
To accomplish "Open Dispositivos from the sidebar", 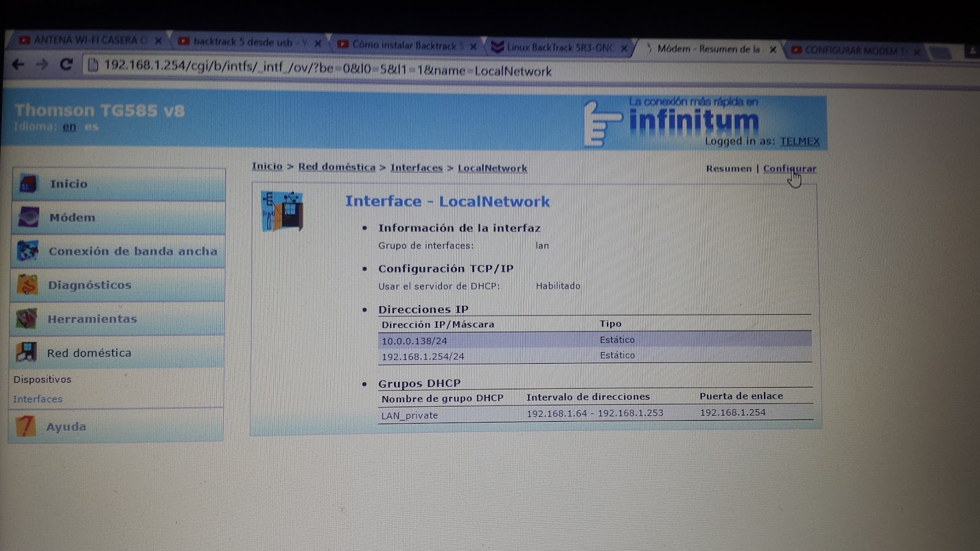I will (42, 380).
